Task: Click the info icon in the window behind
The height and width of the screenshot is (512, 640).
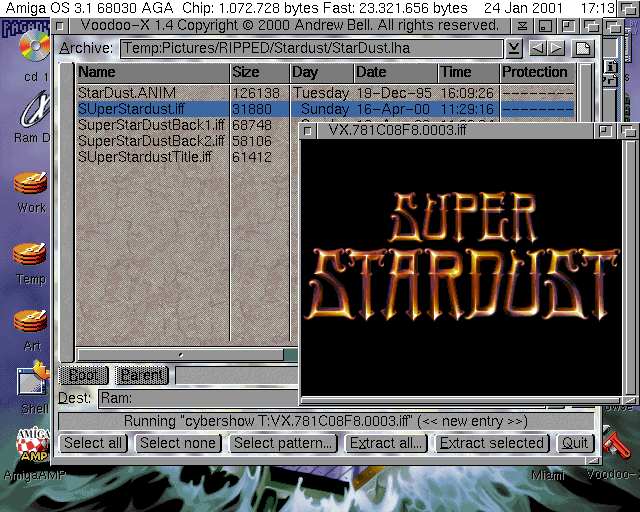Action: pos(611,66)
